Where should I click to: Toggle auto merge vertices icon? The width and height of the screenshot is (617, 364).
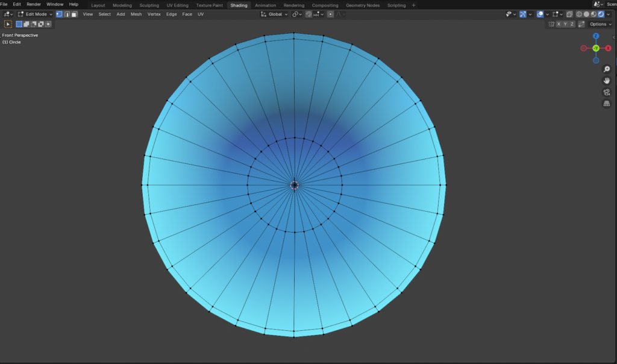(x=581, y=24)
